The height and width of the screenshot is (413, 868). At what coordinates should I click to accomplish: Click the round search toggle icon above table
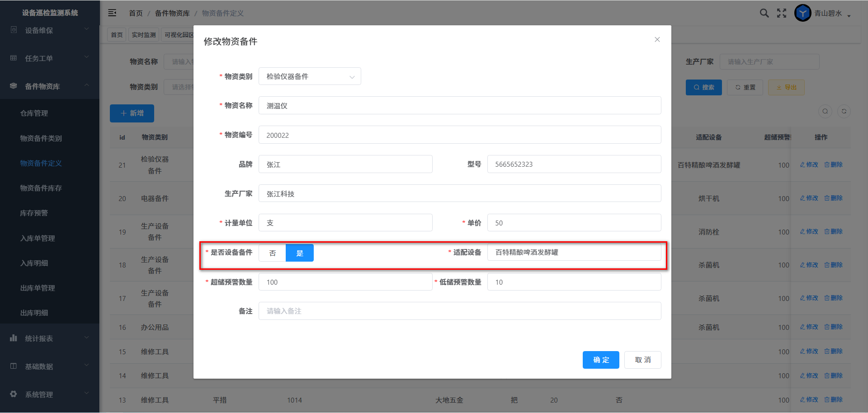click(825, 112)
